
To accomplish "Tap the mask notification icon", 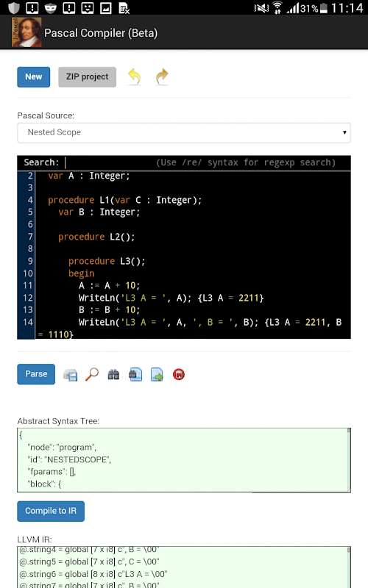I will pyautogui.click(x=51, y=8).
